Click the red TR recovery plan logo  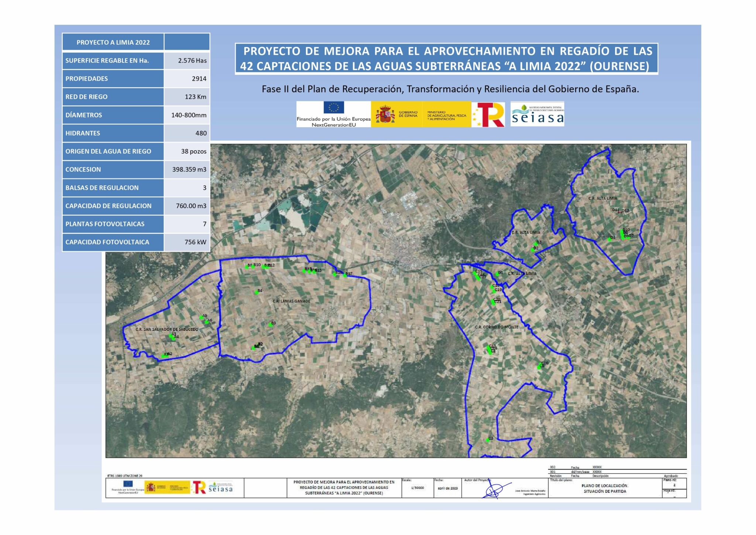click(488, 115)
